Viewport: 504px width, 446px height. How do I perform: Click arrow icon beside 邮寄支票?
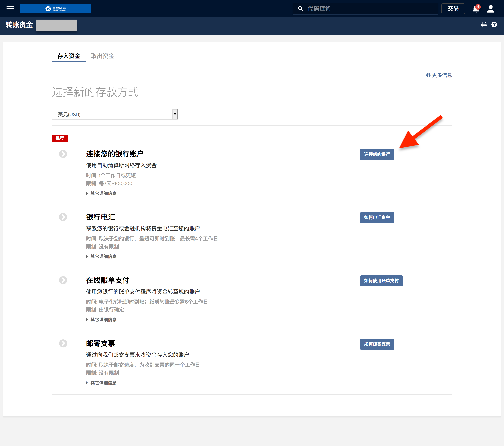63,343
